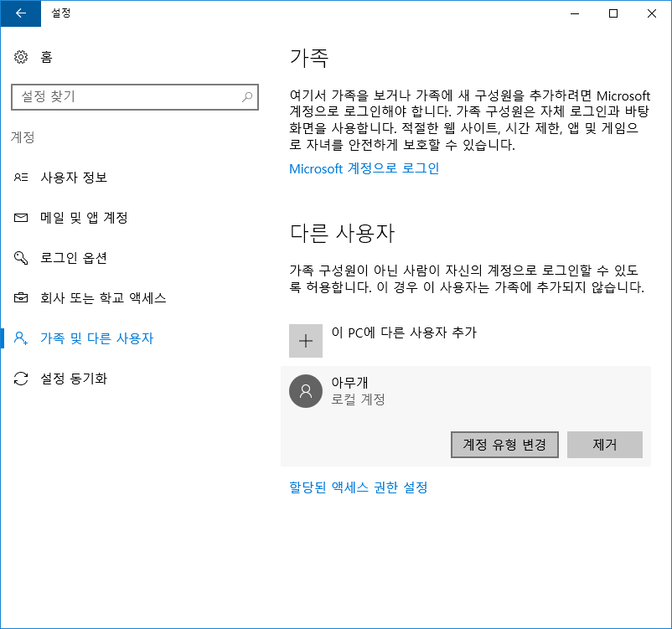The width and height of the screenshot is (672, 629).
Task: Click the plus tile to add another user
Action: 306,341
